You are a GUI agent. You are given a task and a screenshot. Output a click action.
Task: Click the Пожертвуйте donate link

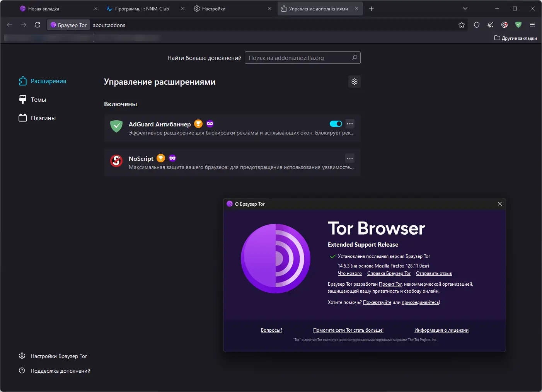pos(377,302)
